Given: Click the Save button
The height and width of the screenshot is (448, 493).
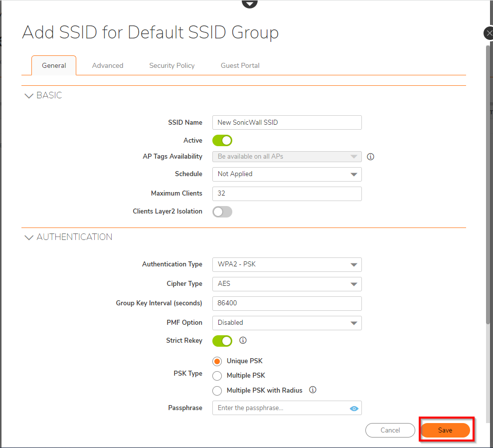Looking at the screenshot, I should (x=445, y=430).
